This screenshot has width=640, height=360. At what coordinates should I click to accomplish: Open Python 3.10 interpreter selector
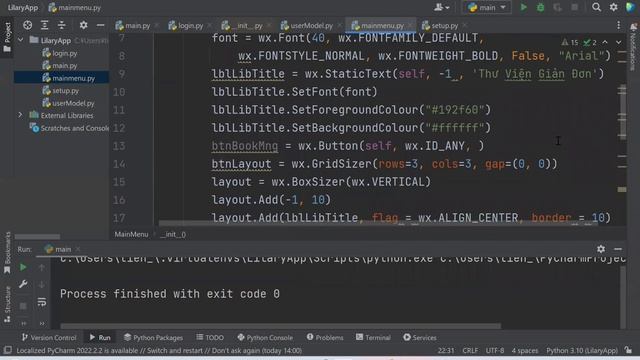click(582, 350)
